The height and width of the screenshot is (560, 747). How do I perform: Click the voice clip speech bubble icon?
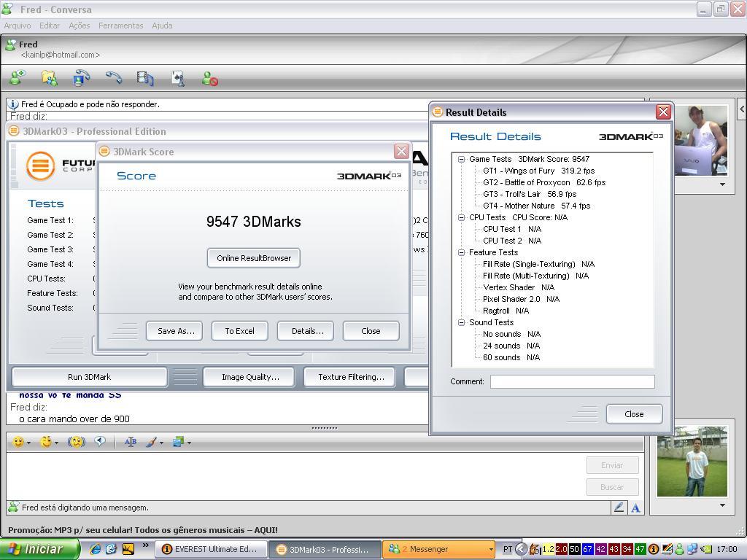tap(99, 441)
